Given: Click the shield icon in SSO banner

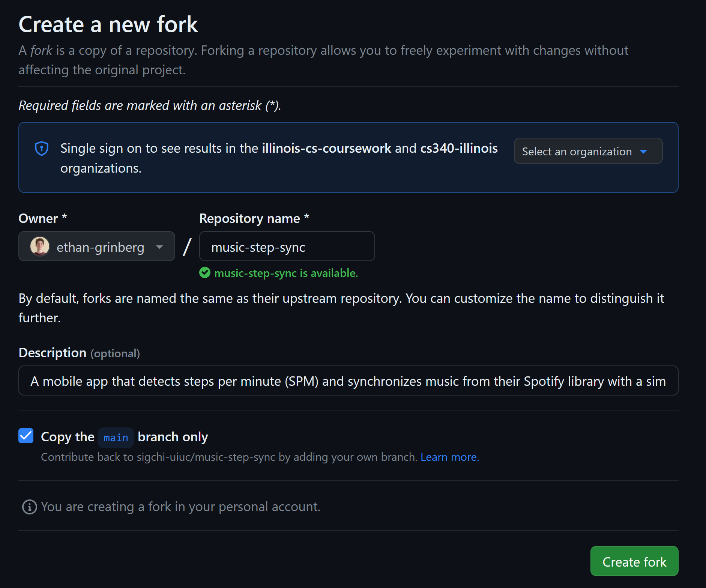Looking at the screenshot, I should tap(42, 149).
